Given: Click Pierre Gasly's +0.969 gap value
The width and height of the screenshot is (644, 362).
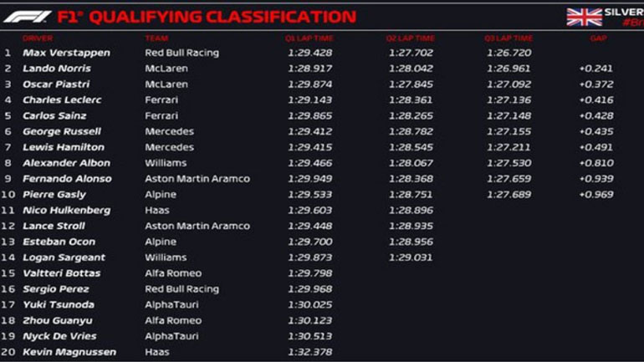Looking at the screenshot, I should tap(594, 195).
